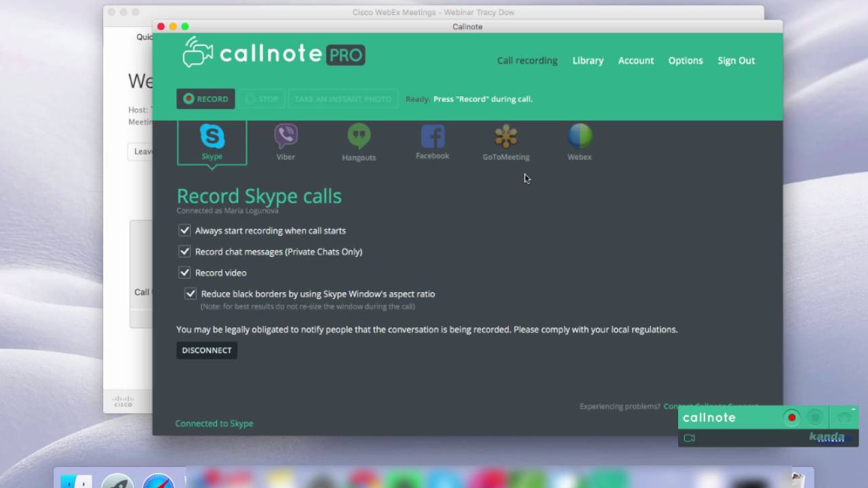This screenshot has width=868, height=488.
Task: Open Finder from the Dock
Action: click(76, 481)
